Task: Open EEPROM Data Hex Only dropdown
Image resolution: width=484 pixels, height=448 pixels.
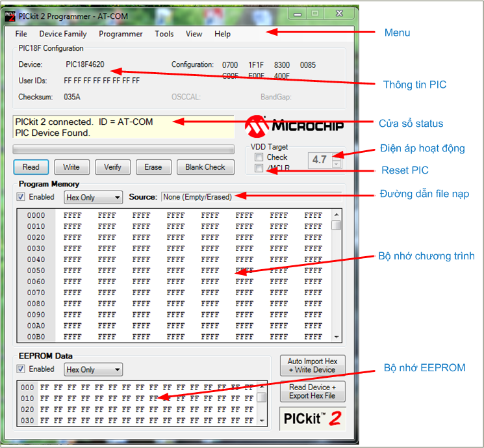Action: tap(93, 370)
